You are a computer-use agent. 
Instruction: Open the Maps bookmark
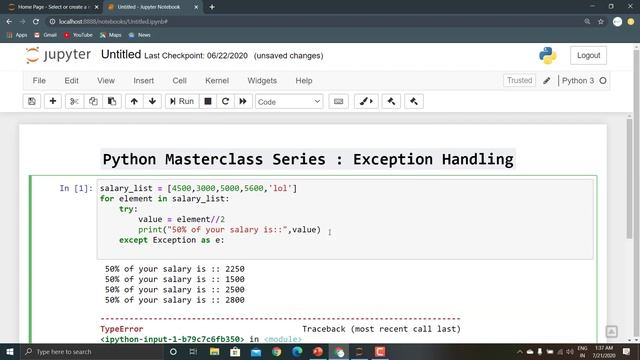click(x=111, y=35)
